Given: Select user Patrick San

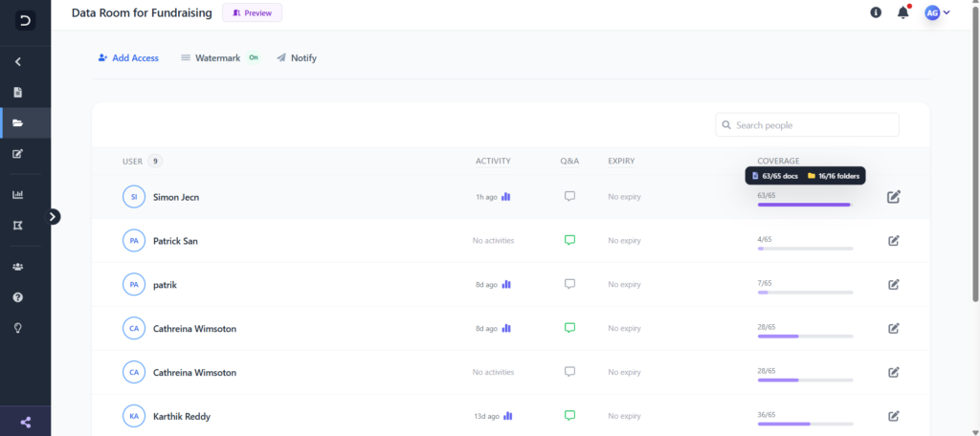Looking at the screenshot, I should pyautogui.click(x=175, y=241).
